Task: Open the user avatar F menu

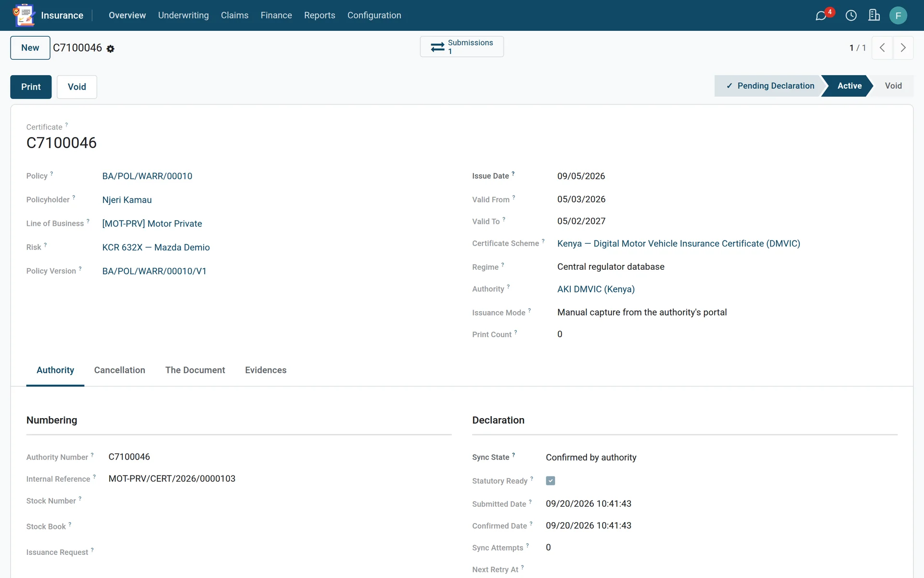Action: [898, 15]
